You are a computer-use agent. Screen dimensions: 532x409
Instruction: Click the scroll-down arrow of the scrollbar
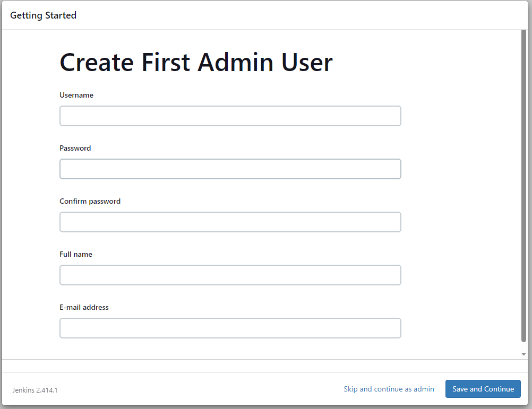point(524,354)
